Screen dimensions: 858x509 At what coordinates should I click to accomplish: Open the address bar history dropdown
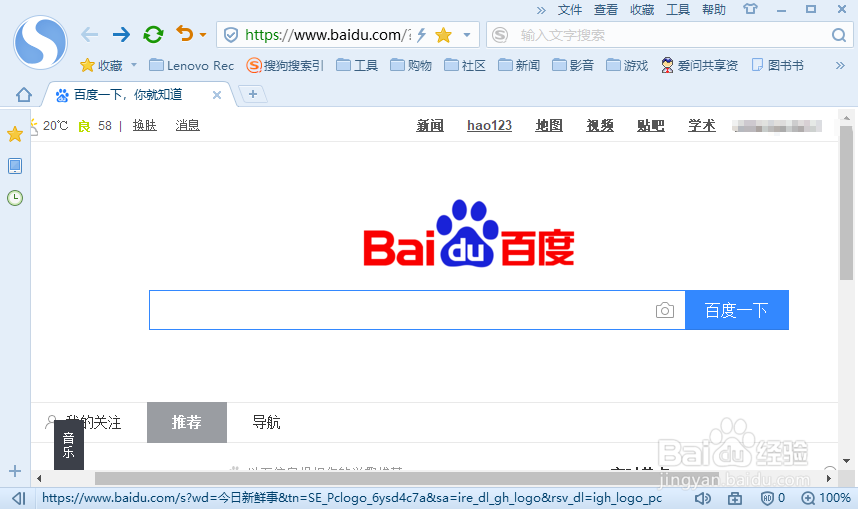[x=467, y=35]
